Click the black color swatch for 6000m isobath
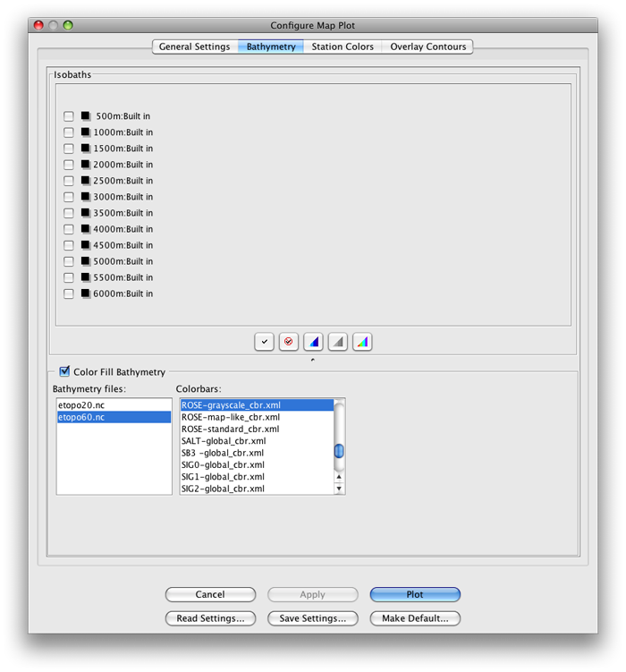The width and height of the screenshot is (626, 672). coord(86,293)
